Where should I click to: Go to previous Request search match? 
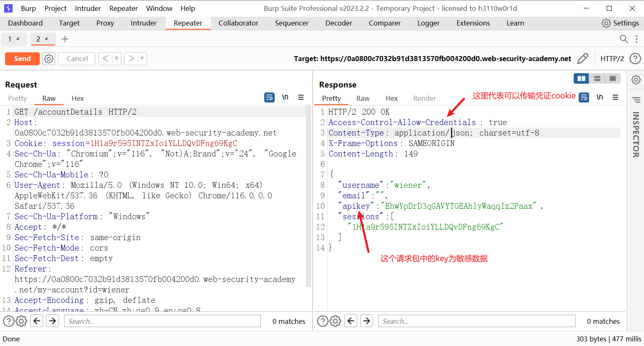pos(37,321)
